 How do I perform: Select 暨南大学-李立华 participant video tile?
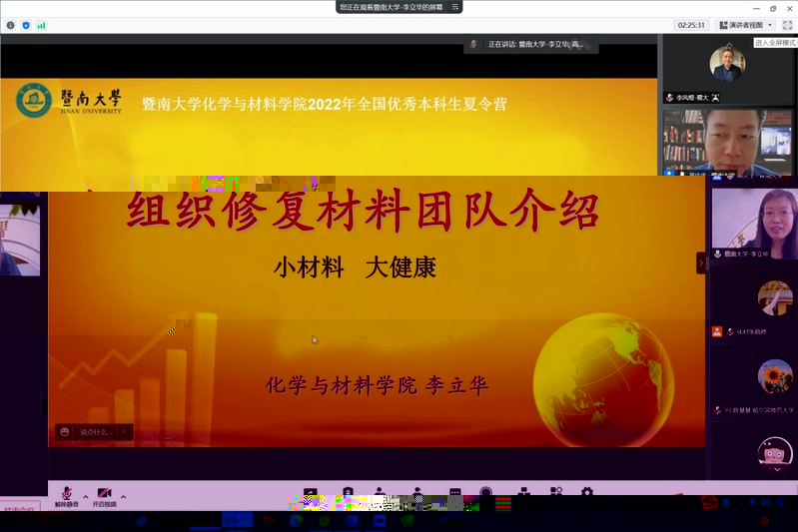(x=754, y=220)
